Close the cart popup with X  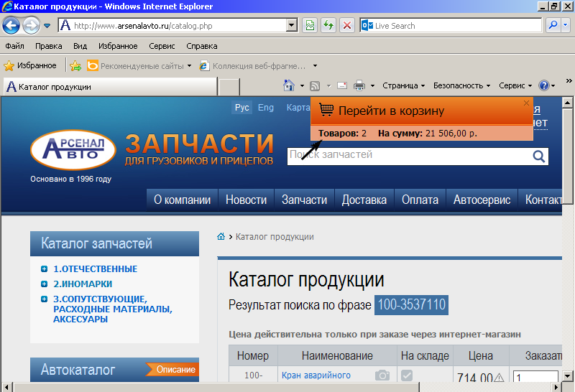(526, 103)
